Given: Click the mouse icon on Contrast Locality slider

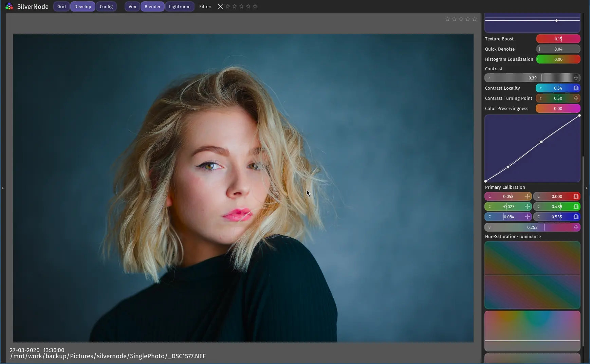Looking at the screenshot, I should (x=576, y=88).
